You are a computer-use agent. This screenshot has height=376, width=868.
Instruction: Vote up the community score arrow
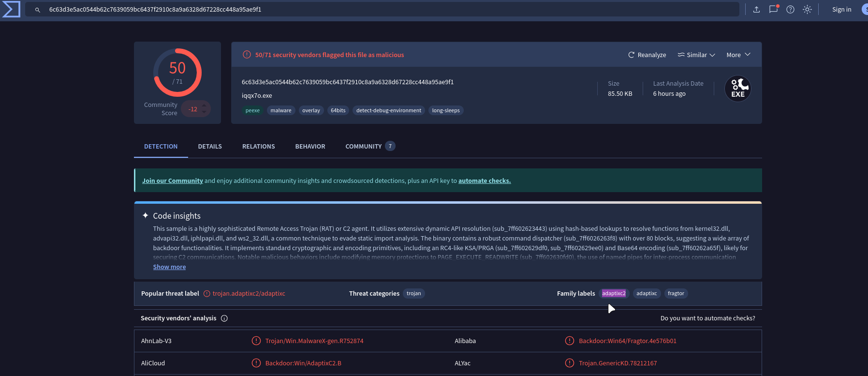(x=205, y=105)
